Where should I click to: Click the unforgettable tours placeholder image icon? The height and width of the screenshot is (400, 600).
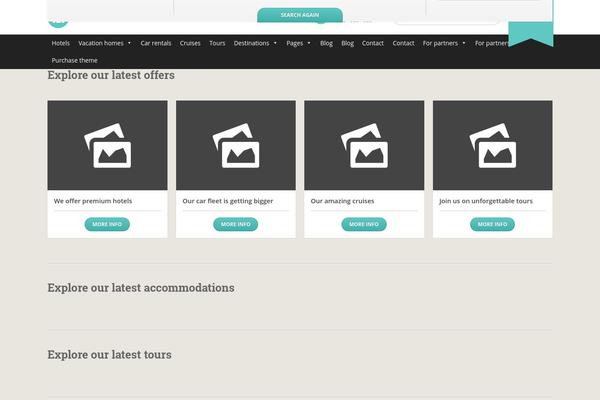[x=492, y=145]
